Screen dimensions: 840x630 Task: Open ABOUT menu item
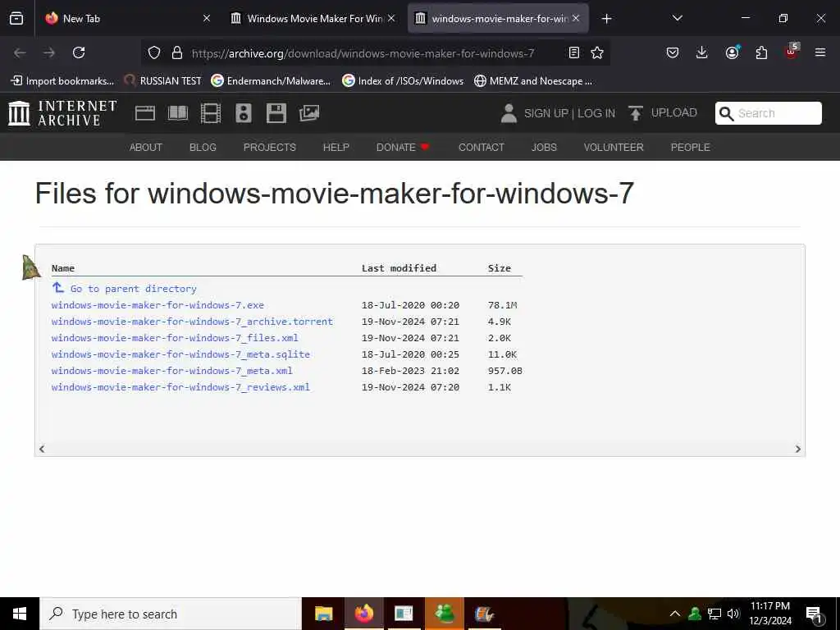tap(146, 148)
